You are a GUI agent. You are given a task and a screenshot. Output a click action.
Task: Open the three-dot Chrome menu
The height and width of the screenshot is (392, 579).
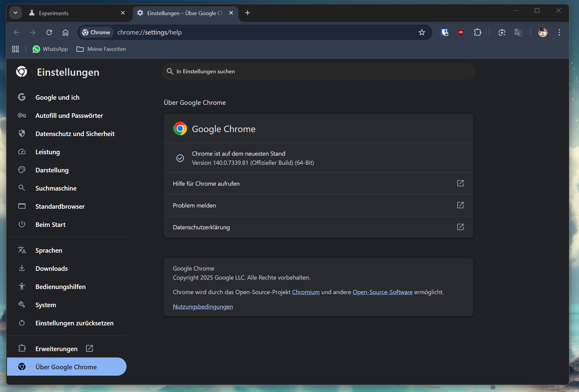(559, 32)
